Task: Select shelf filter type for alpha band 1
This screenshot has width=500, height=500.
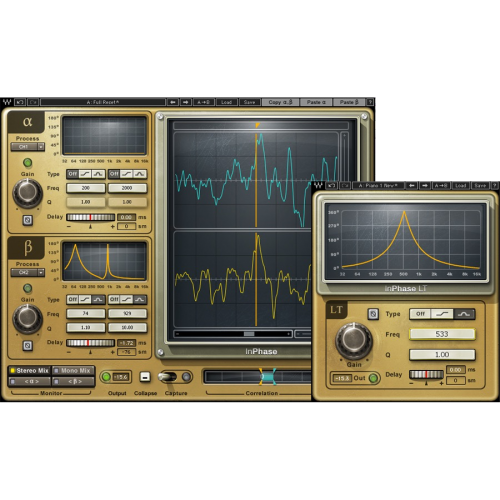Action: 85,174
